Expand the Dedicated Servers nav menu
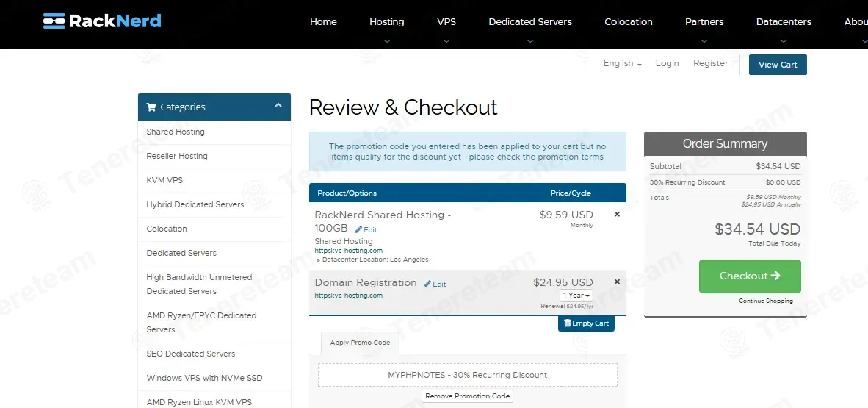The height and width of the screenshot is (408, 868). (529, 22)
